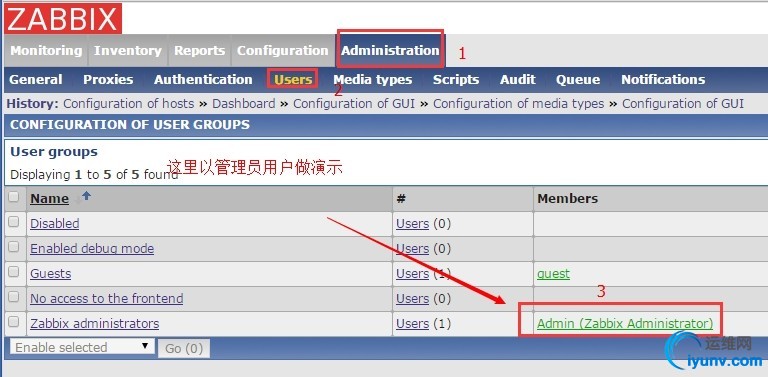
Task: Follow history link Configuration of hosts
Action: point(129,104)
